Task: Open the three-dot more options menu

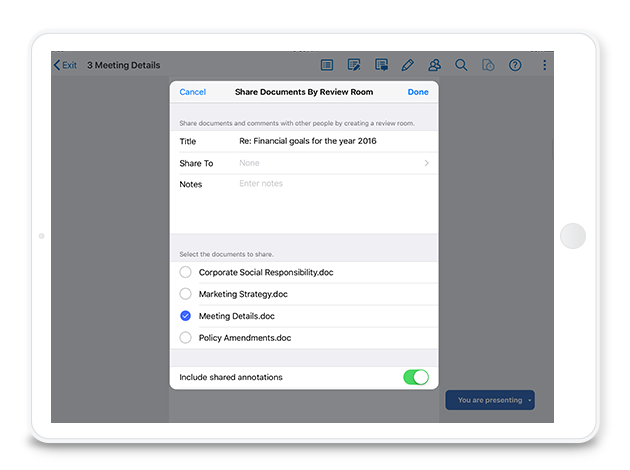Action: click(544, 65)
